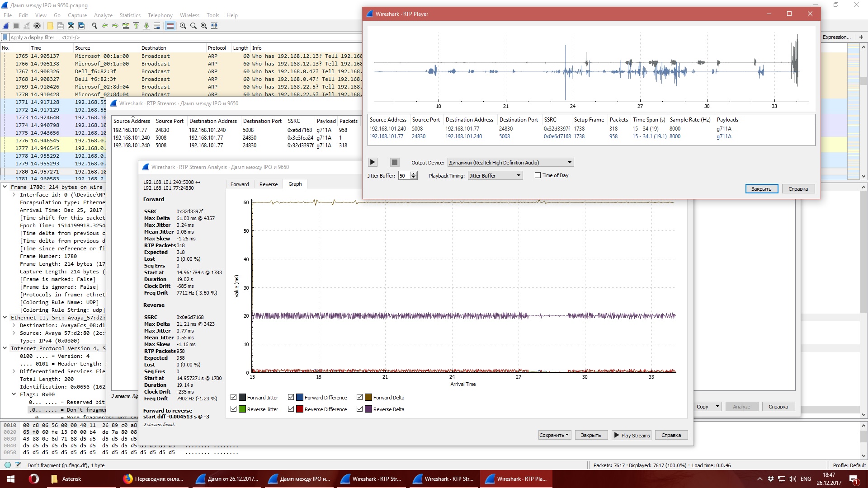Toggle the Reverse Delta checkbox
This screenshot has width=868, height=488.
click(360, 409)
